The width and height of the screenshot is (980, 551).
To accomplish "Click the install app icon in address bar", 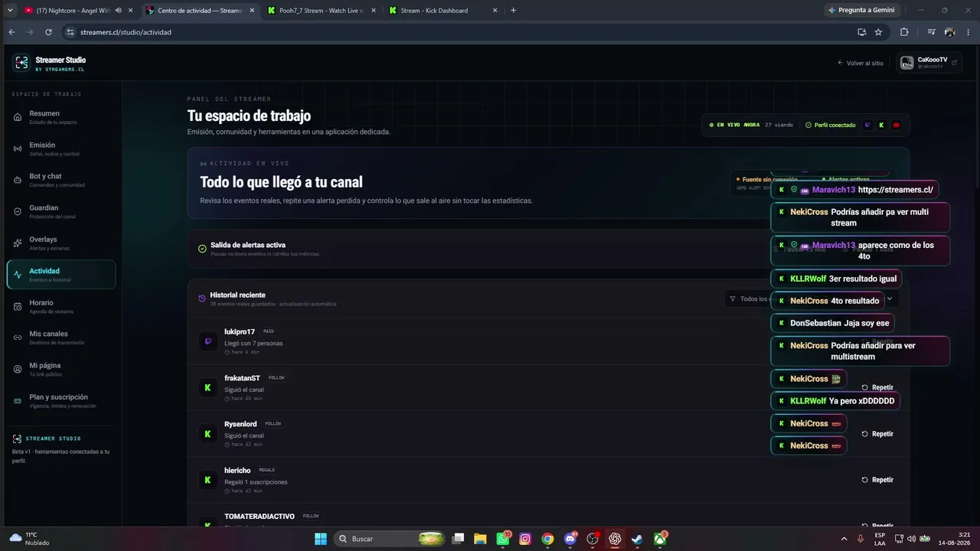I will (x=861, y=32).
